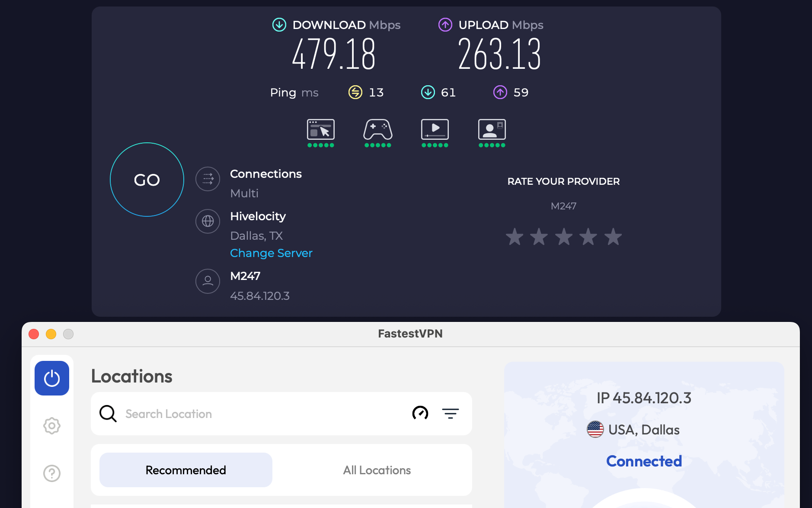Image resolution: width=812 pixels, height=508 pixels.
Task: Close the FastestVPN window with red button
Action: tap(34, 334)
